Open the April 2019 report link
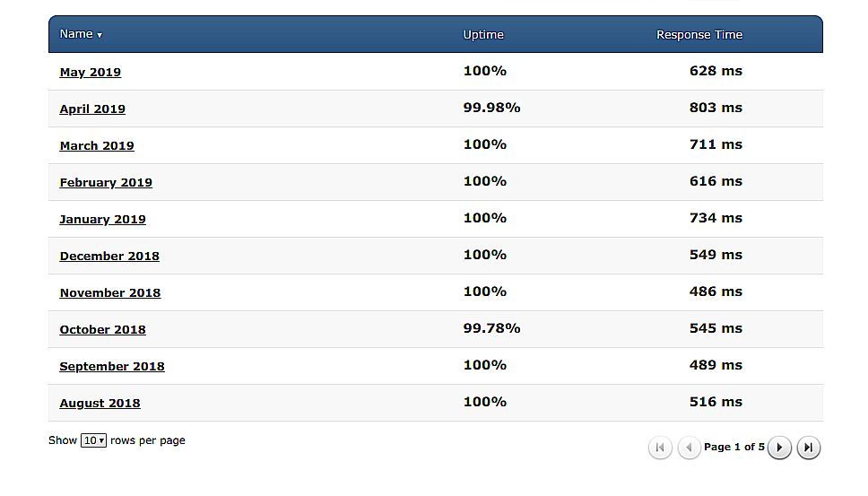The width and height of the screenshot is (868, 496). (x=92, y=109)
